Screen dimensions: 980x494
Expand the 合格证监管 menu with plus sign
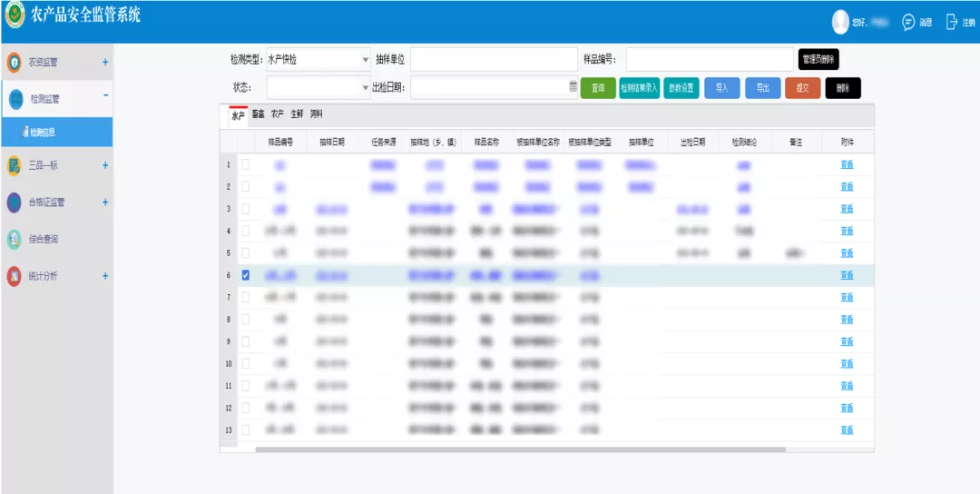coord(105,203)
